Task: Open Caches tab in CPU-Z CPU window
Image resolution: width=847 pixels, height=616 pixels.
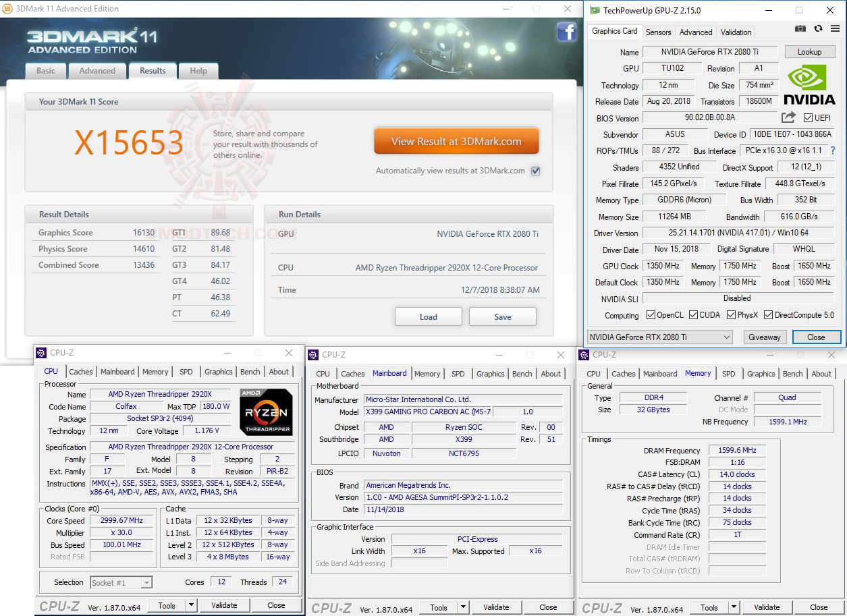Action: 81,372
